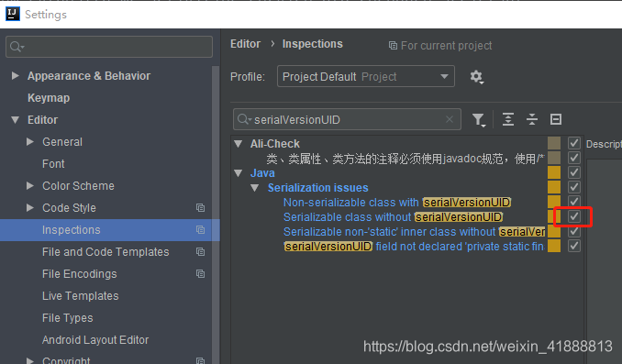Select Serializable class without serialVersionUID inspection
This screenshot has width=622, height=364.
click(x=394, y=217)
